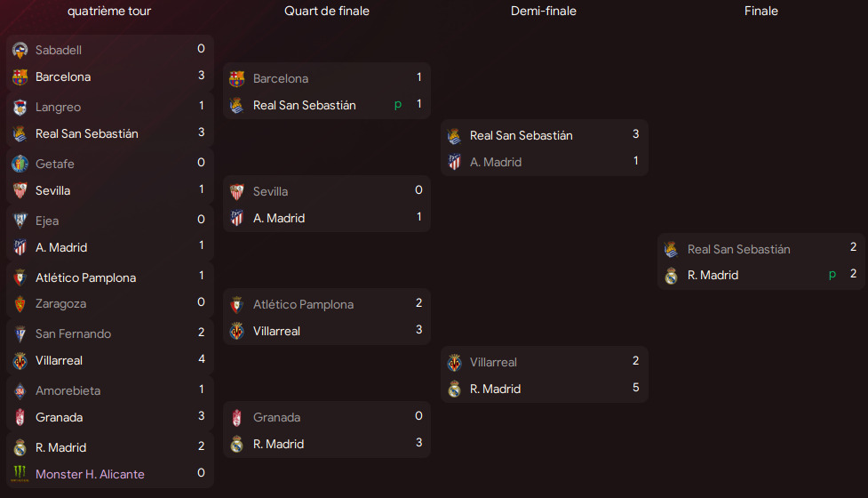Open Atlético Pamplona in the Quart de finale
Screen dimensions: 868x498
303,305
